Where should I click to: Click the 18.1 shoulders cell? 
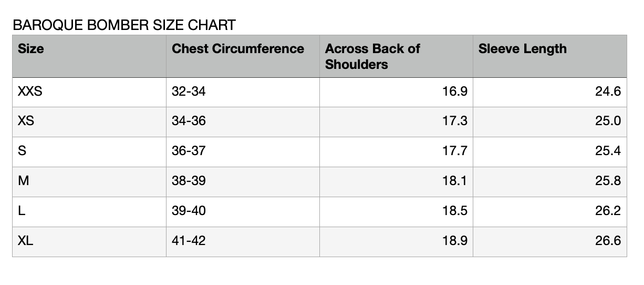[x=454, y=181]
